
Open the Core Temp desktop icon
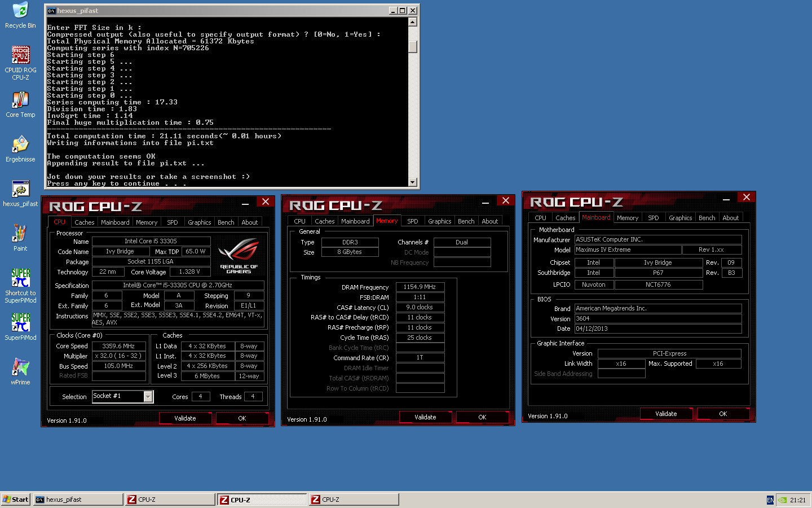(x=20, y=104)
